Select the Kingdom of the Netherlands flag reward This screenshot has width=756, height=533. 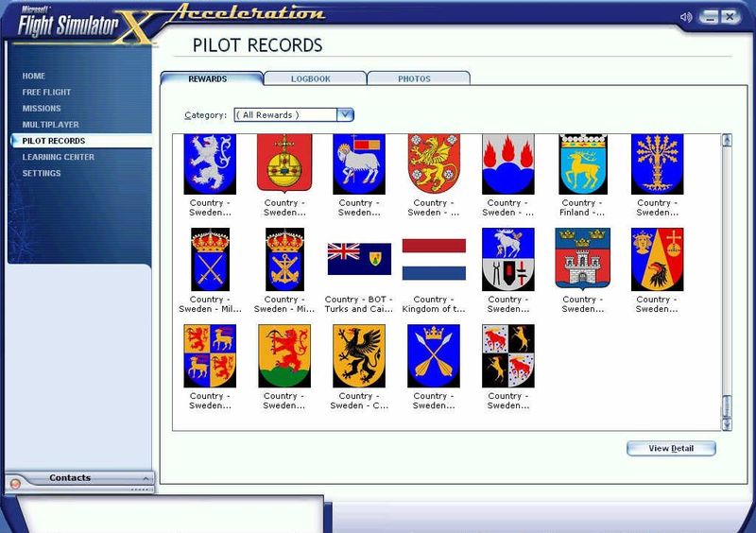pos(434,259)
